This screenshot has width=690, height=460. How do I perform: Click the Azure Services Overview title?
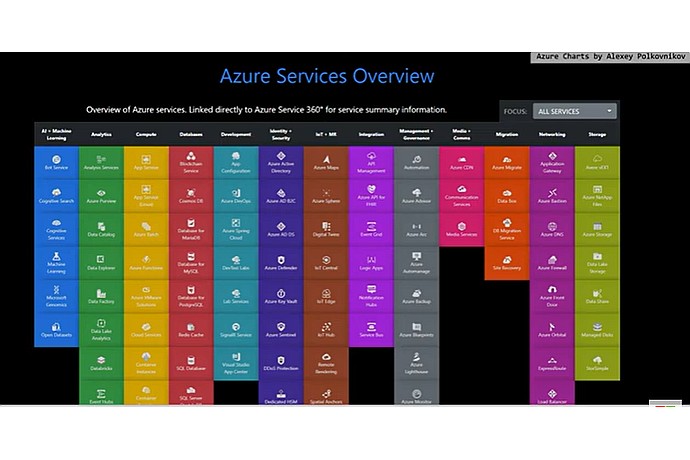coord(327,76)
